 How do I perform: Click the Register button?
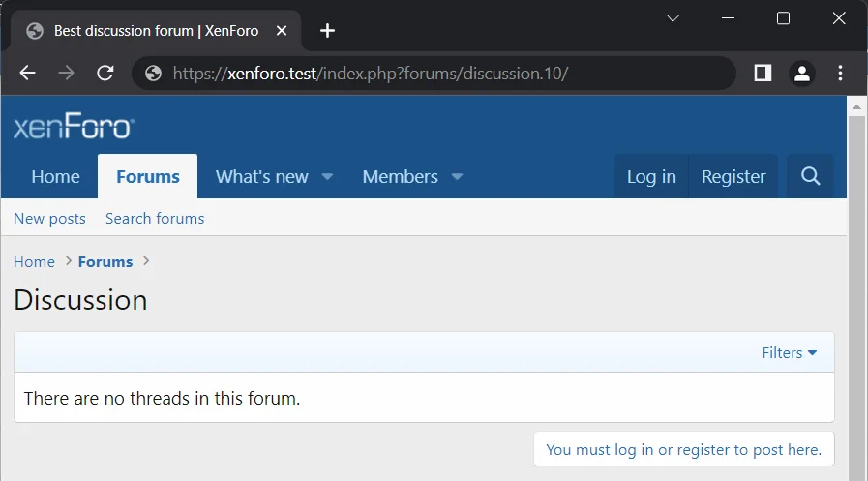733,177
